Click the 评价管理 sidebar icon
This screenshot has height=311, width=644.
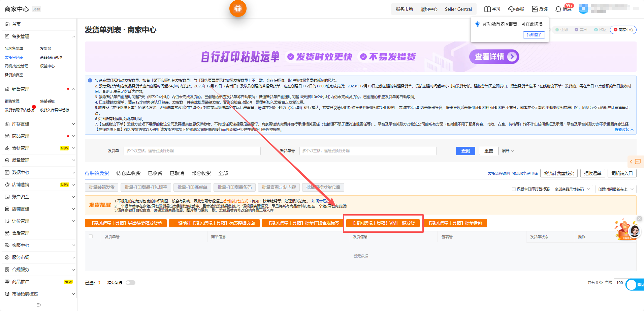click(x=7, y=221)
